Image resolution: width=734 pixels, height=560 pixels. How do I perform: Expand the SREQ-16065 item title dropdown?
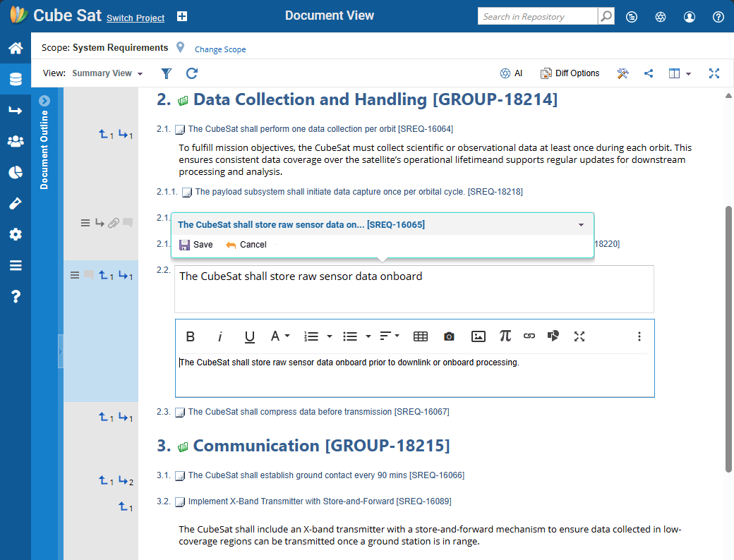point(581,225)
